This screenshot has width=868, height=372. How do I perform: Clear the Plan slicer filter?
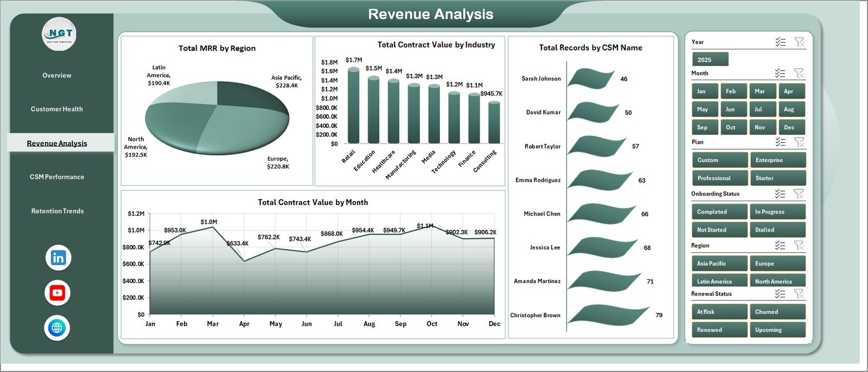pos(799,142)
